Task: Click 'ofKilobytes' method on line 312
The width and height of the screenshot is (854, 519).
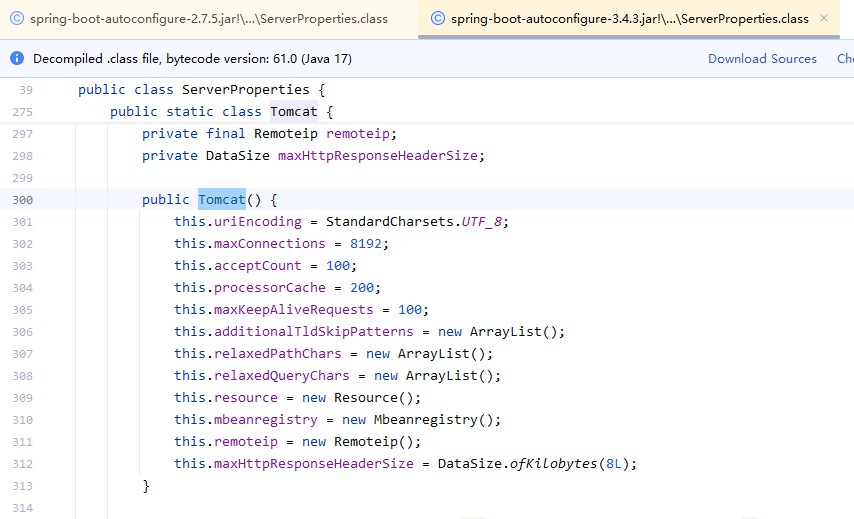Action: click(553, 463)
